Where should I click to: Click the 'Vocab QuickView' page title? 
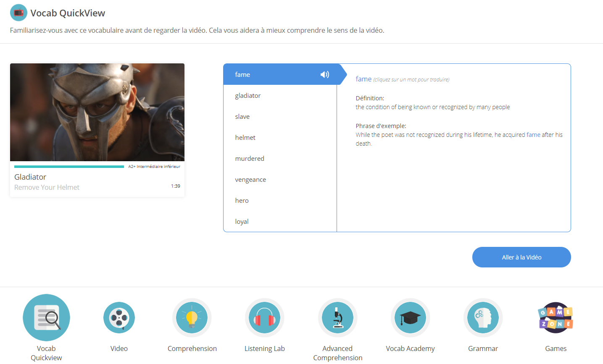pyautogui.click(x=68, y=13)
